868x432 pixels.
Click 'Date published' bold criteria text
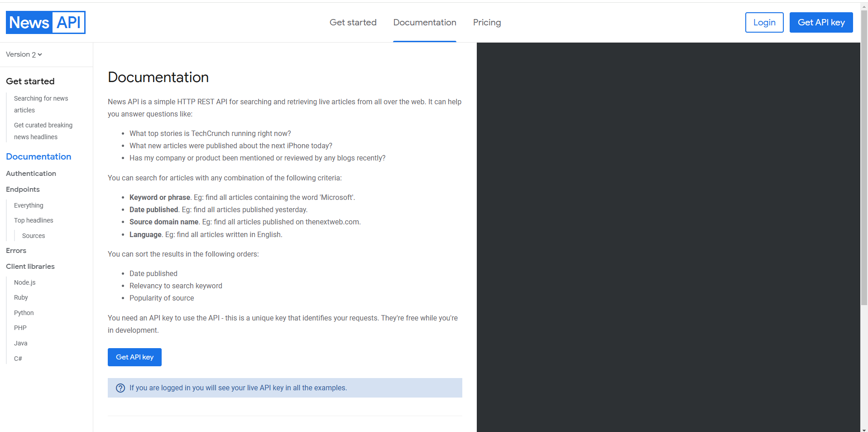(154, 210)
